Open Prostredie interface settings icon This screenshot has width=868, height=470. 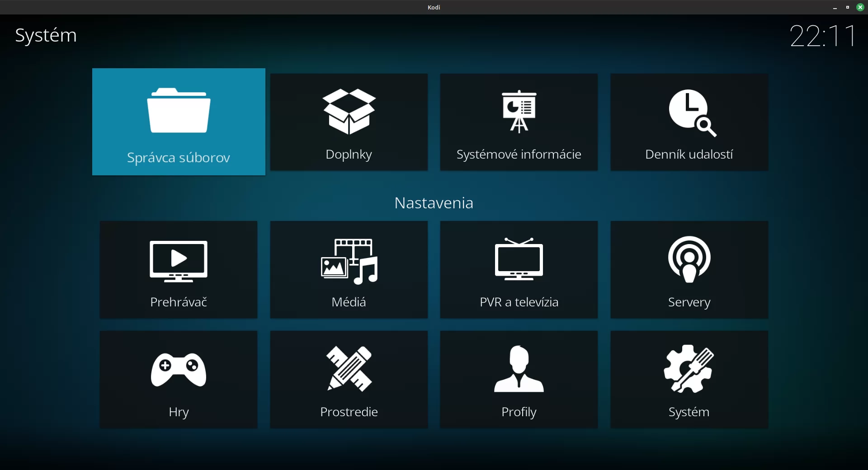click(x=349, y=369)
